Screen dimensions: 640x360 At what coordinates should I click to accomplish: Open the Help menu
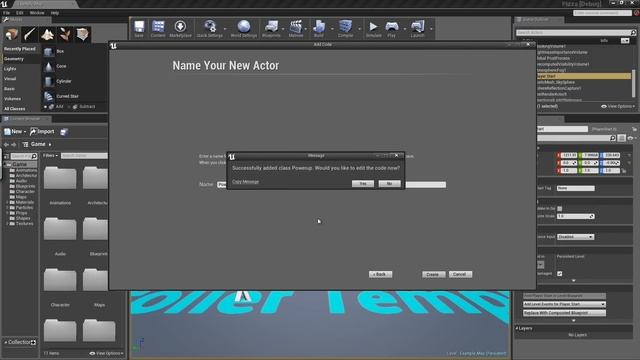(55, 13)
